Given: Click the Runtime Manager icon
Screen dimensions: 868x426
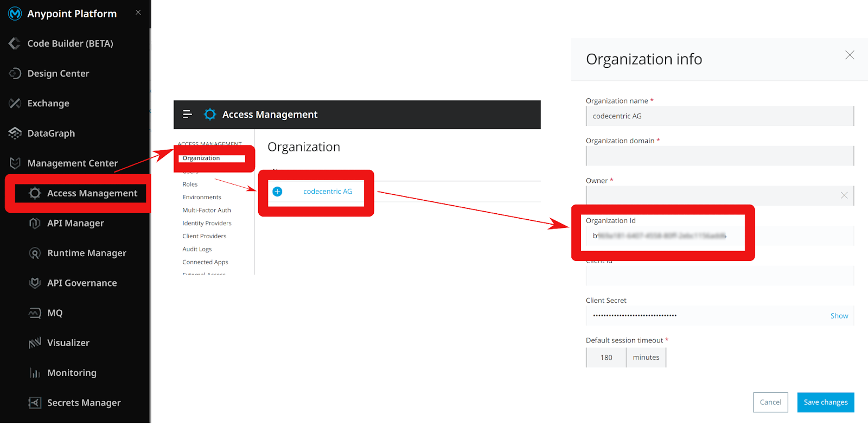Looking at the screenshot, I should point(35,253).
